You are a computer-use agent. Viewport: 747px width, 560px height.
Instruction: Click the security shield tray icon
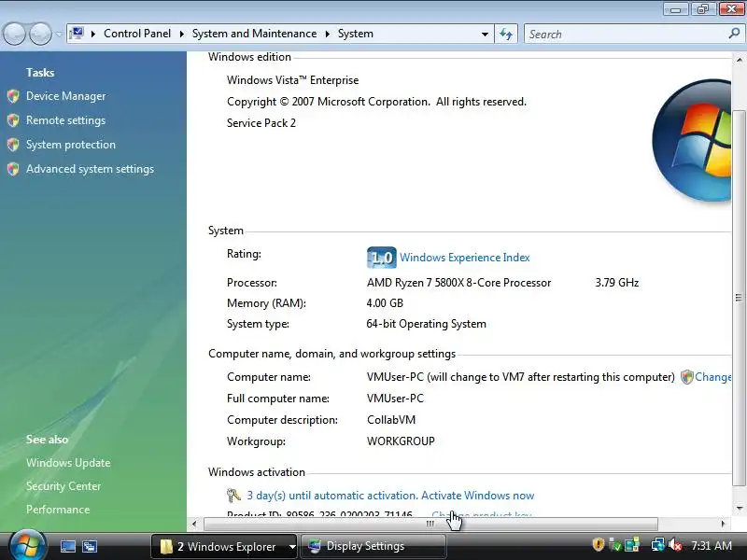coord(598,544)
